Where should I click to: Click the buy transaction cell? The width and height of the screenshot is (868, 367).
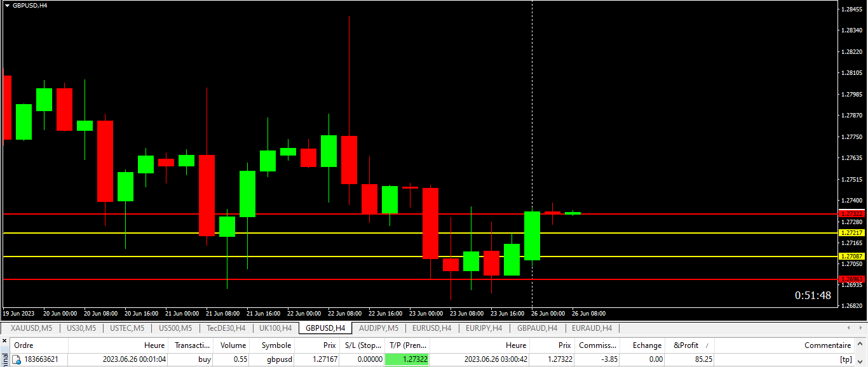click(x=204, y=359)
